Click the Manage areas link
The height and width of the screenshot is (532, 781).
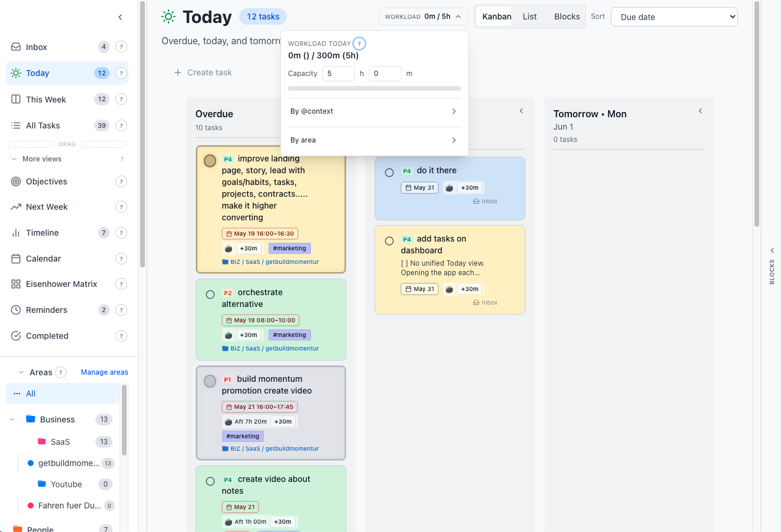(x=104, y=372)
